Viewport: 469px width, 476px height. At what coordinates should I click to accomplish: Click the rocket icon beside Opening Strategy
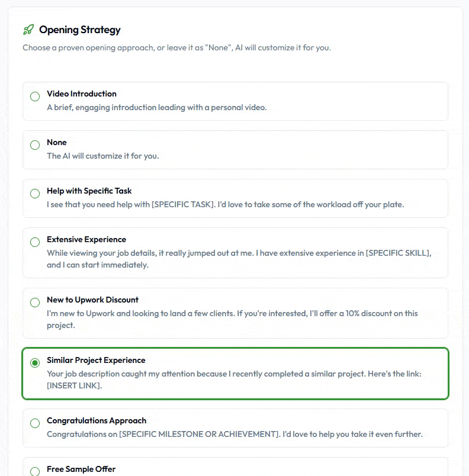(28, 30)
